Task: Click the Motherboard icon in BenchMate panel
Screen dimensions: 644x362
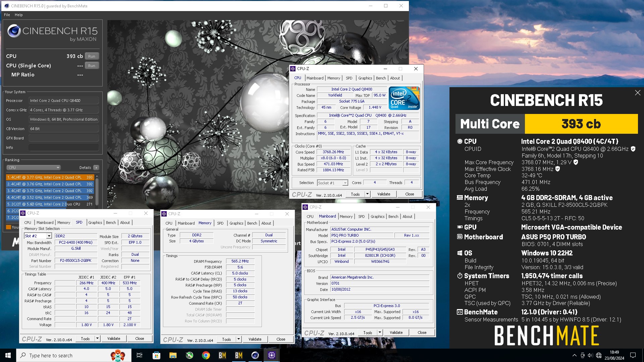Action: (x=460, y=237)
